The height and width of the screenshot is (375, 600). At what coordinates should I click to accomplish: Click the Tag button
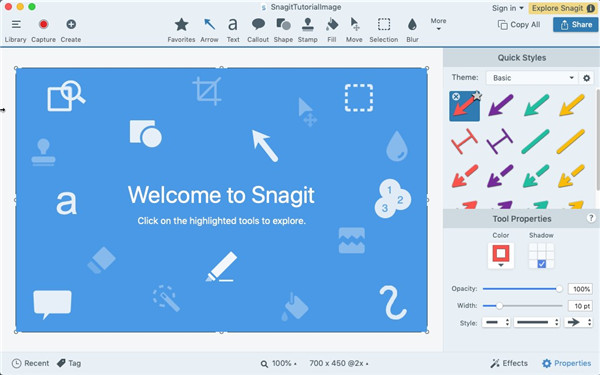click(x=69, y=363)
